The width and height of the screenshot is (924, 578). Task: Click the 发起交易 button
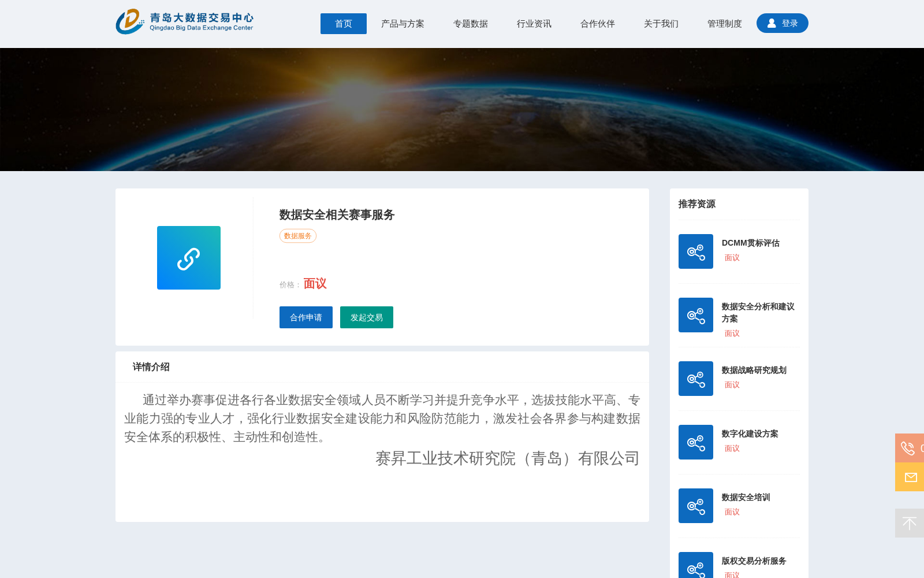pos(367,317)
